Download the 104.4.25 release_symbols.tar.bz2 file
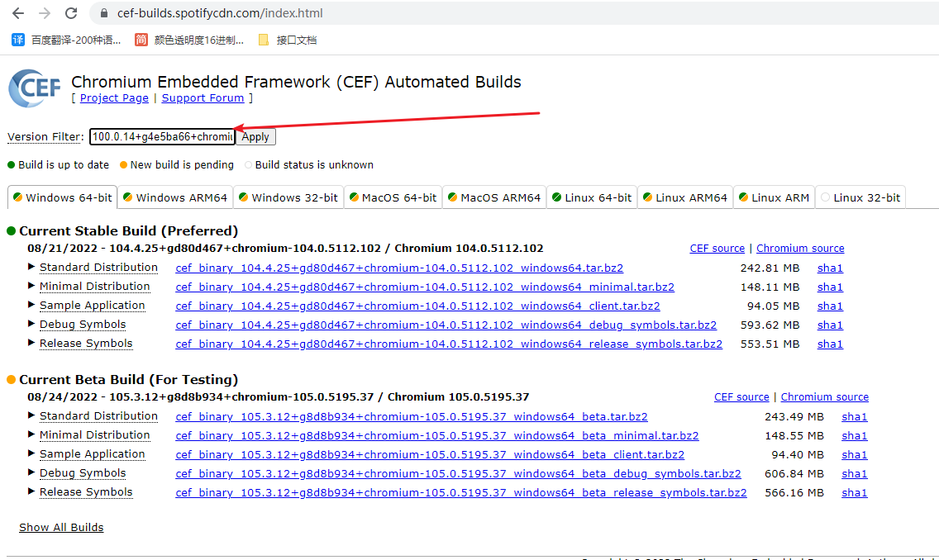Screen dimensions: 939x560 coord(449,344)
